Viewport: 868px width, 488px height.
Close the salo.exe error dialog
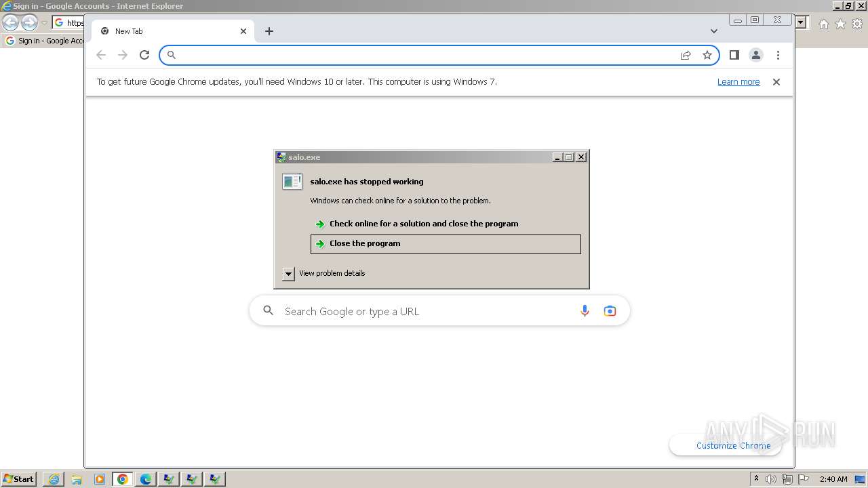(581, 157)
